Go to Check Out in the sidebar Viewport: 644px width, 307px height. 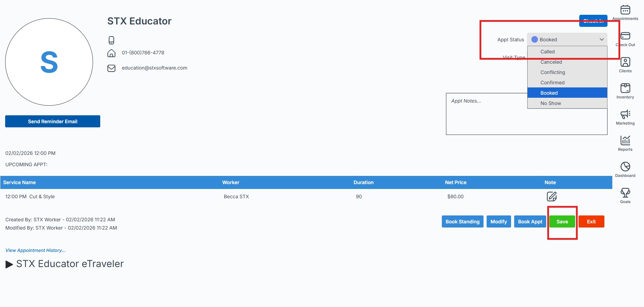click(625, 36)
